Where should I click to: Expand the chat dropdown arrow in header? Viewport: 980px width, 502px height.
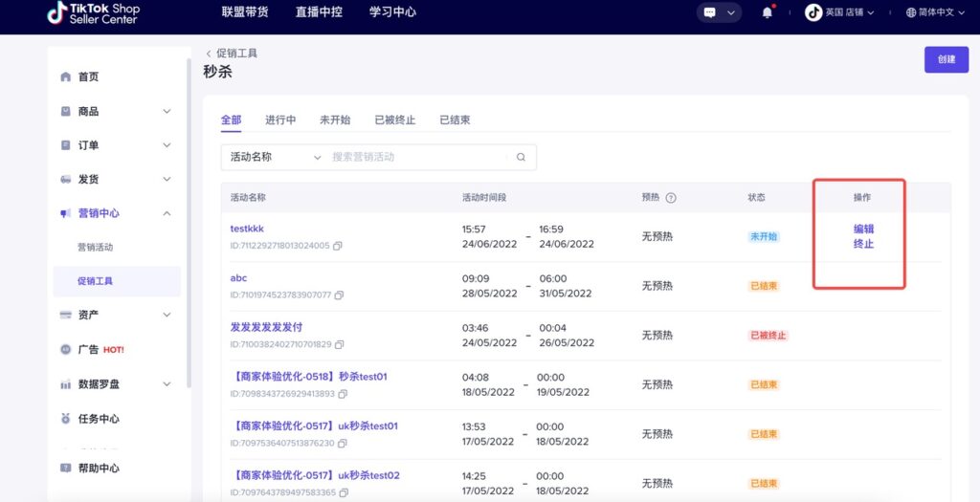[730, 12]
